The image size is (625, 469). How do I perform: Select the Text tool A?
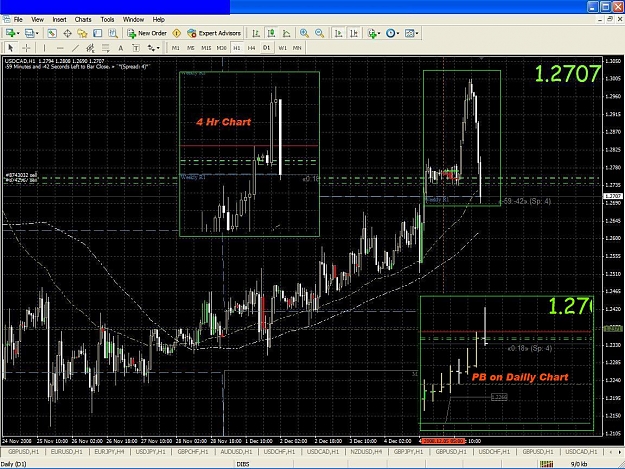tap(120, 48)
